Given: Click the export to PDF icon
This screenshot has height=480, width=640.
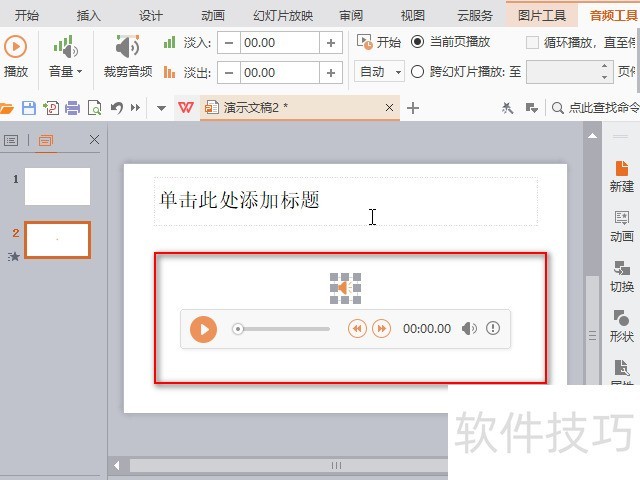Looking at the screenshot, I should 51,108.
